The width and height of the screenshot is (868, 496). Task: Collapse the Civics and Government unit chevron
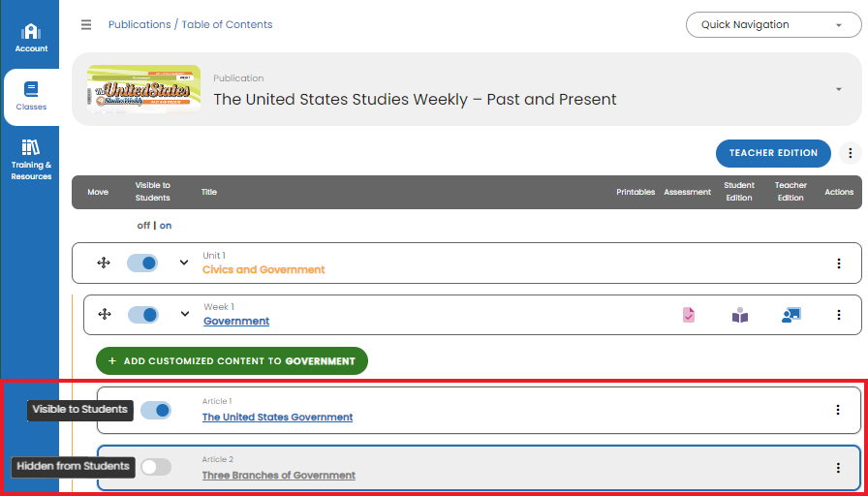click(x=184, y=263)
